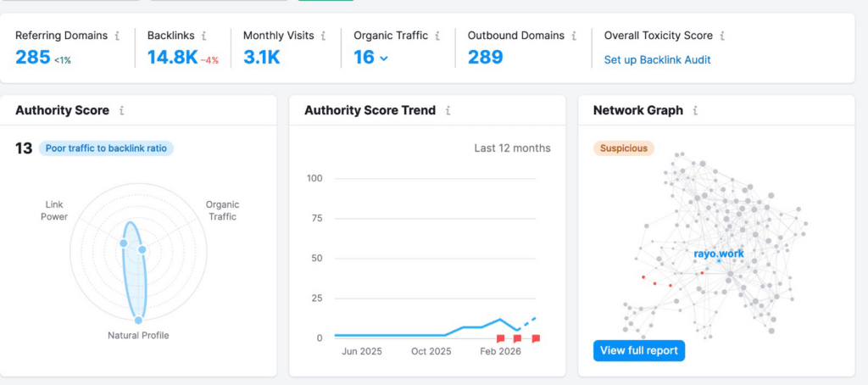Click the Poor traffic to backlink ratio tag
Viewport: 868px width, 385px height.
click(107, 148)
